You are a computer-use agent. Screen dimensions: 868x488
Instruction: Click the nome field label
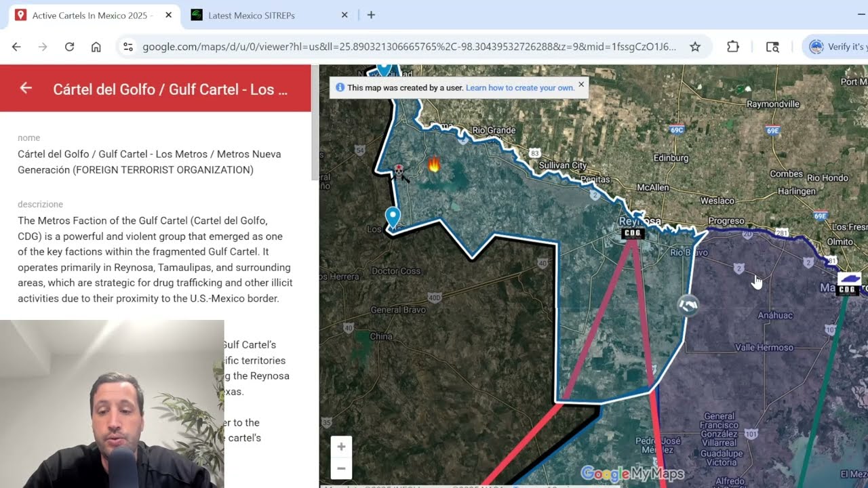pos(28,138)
